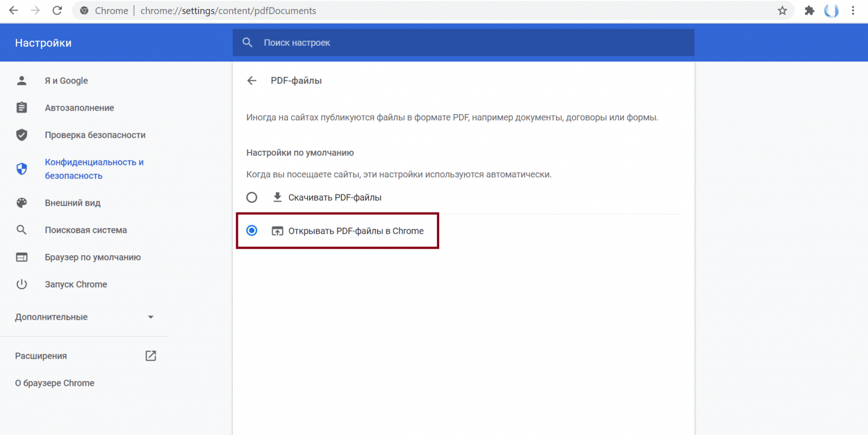Viewport: 868px width, 435px height.
Task: Click the Chrome site info icon in address bar
Action: point(84,11)
